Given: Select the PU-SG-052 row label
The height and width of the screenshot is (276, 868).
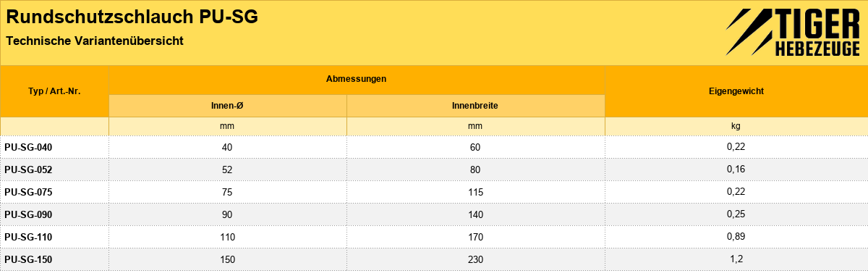Looking at the screenshot, I should [28, 170].
